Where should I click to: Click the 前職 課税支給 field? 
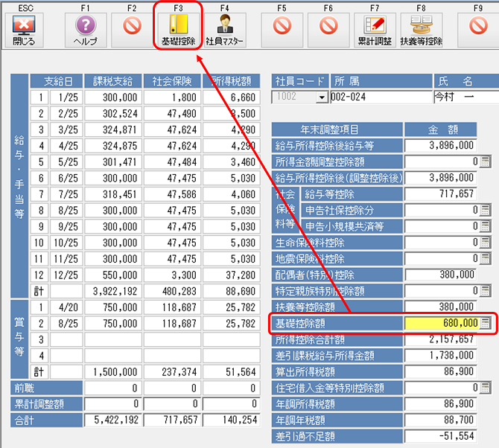[112, 388]
